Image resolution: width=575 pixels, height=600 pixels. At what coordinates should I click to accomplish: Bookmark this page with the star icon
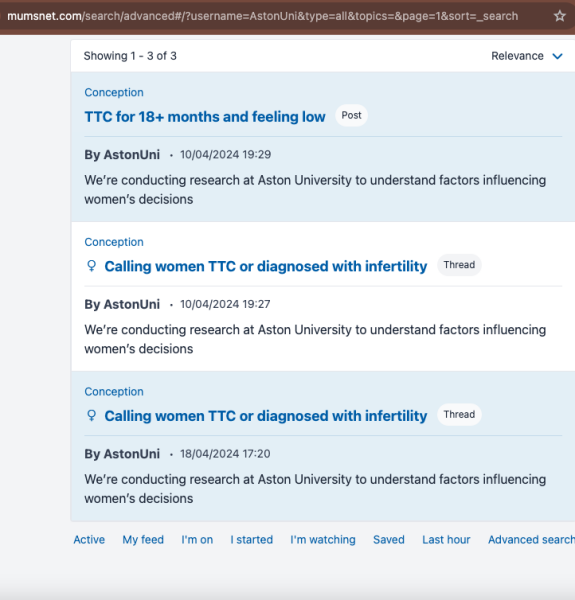560,16
